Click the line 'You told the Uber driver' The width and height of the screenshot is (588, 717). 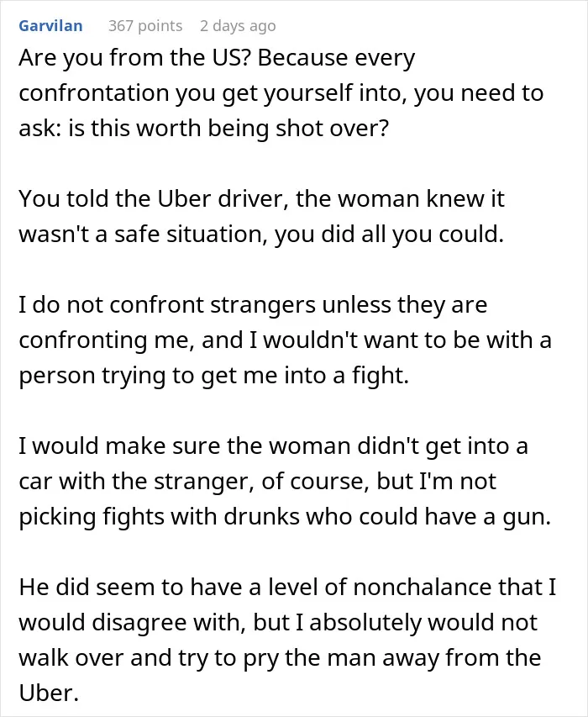pyautogui.click(x=261, y=199)
